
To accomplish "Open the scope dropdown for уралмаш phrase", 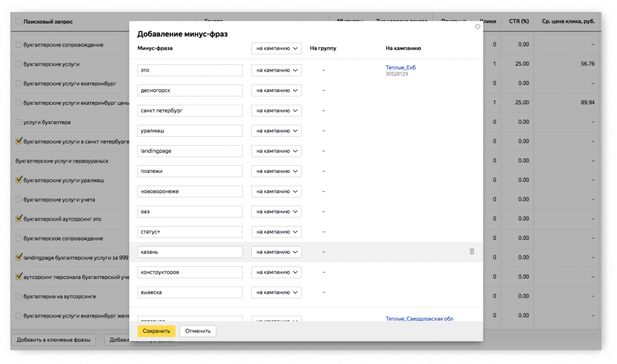I will [276, 131].
